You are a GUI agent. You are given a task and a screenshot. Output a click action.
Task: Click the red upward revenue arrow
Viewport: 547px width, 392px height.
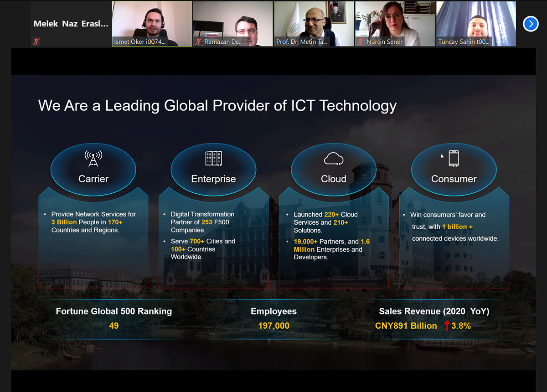tap(447, 325)
